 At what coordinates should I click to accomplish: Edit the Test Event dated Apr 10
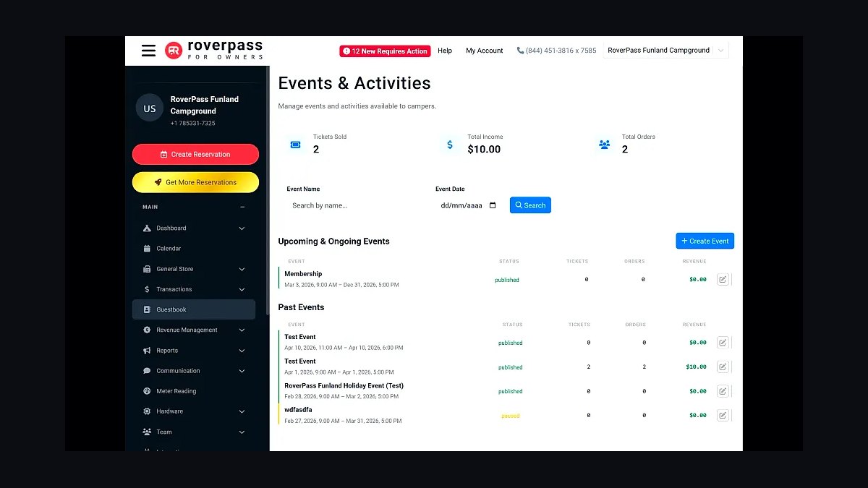tap(723, 343)
